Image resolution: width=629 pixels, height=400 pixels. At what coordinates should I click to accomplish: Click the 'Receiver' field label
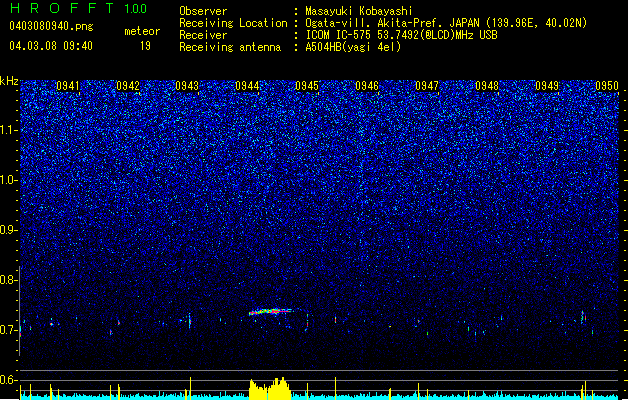pos(203,35)
